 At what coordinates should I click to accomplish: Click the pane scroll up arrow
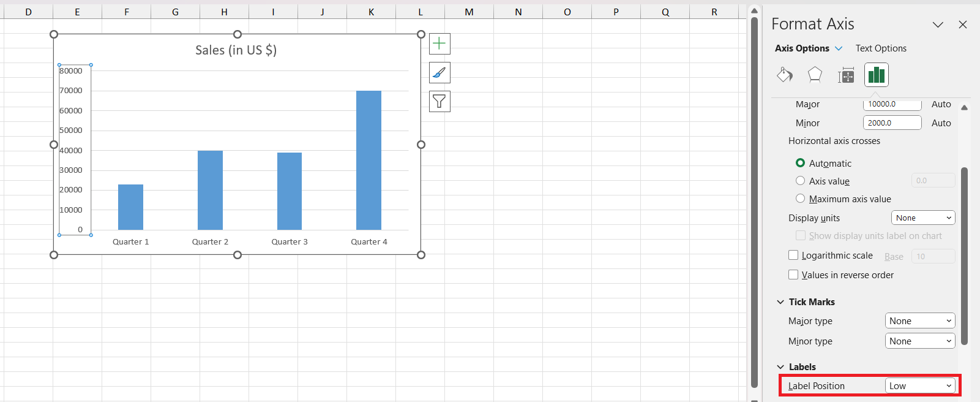[964, 108]
